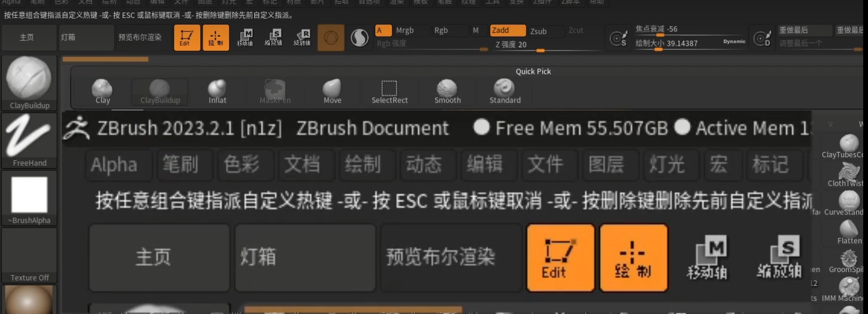
Task: Open the ~BrushAlpha alpha selector
Action: [x=29, y=198]
